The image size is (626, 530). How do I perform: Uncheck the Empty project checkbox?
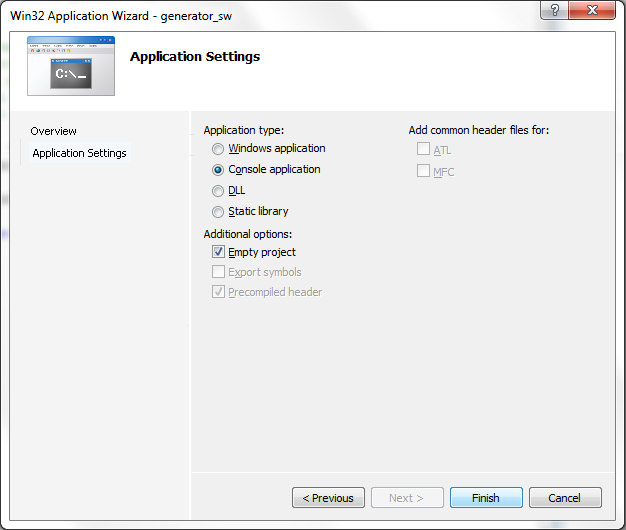[x=218, y=252]
